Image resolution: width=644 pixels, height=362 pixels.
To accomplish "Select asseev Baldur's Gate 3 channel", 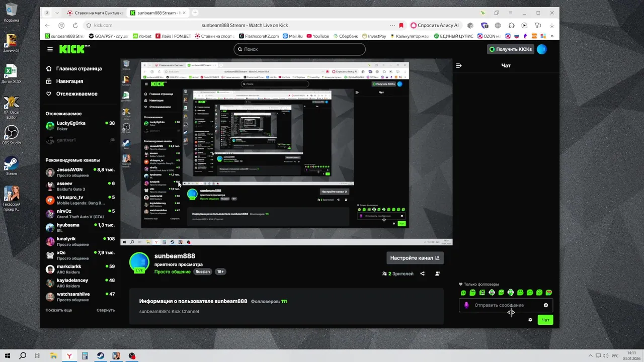I will coord(80,186).
